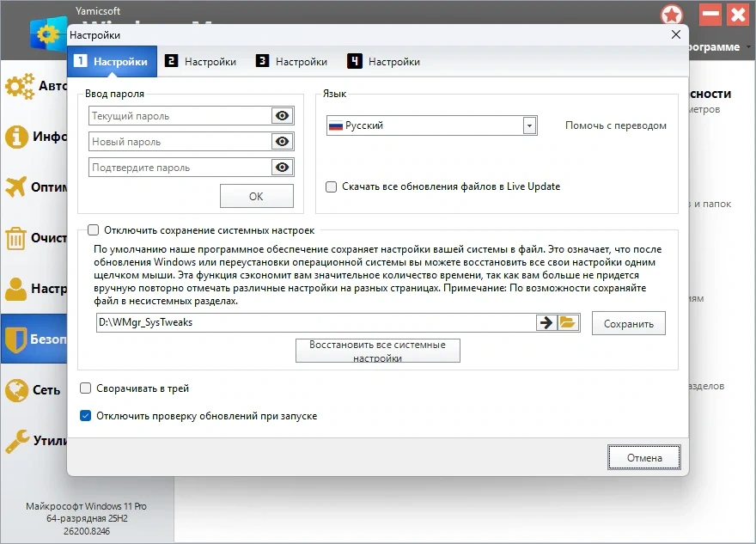
Task: Click the number 2 tab icon
Action: (171, 61)
